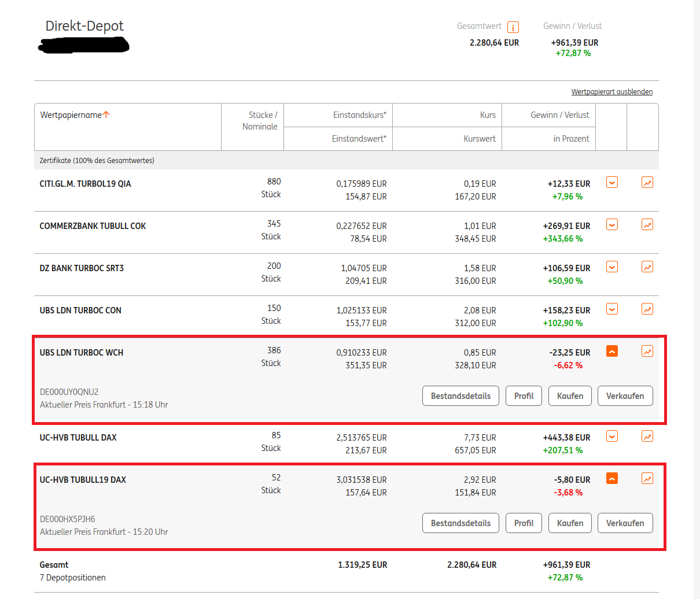Open chart for UBS LDN TURBOC CON
The height and width of the screenshot is (599, 700).
pos(647,309)
